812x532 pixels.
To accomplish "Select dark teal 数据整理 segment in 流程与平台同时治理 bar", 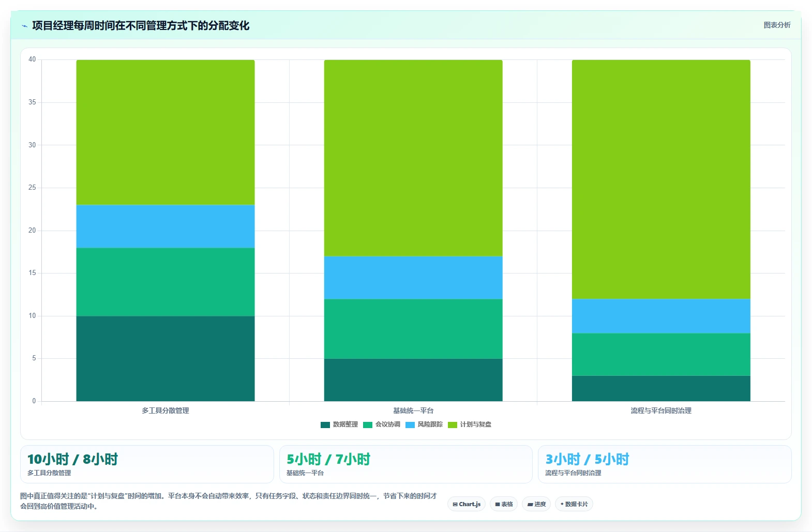I will point(661,388).
